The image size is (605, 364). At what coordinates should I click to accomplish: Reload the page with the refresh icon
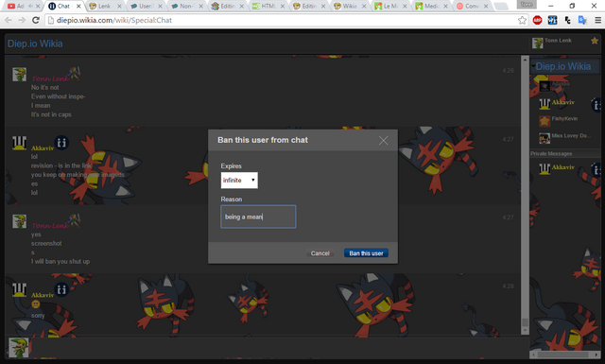click(36, 20)
